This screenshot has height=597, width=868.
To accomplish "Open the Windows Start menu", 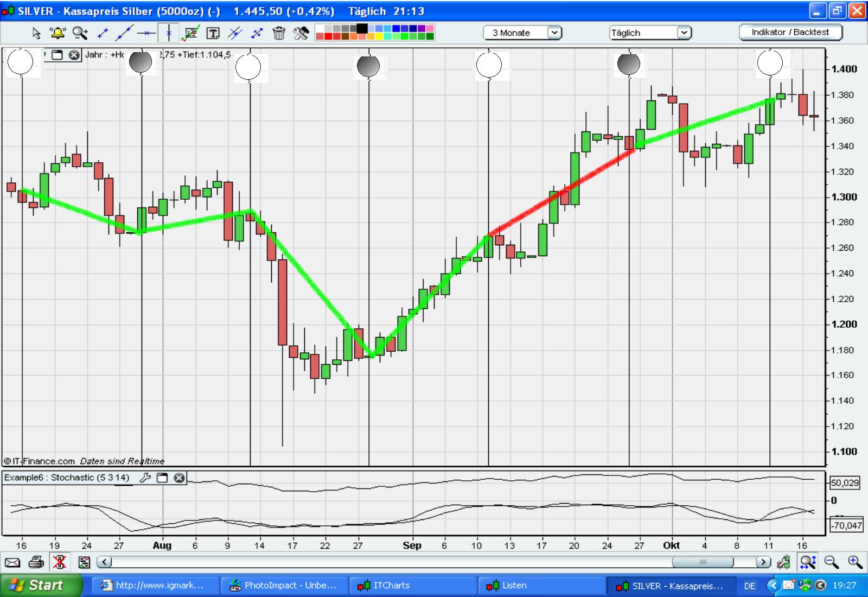I will (41, 585).
